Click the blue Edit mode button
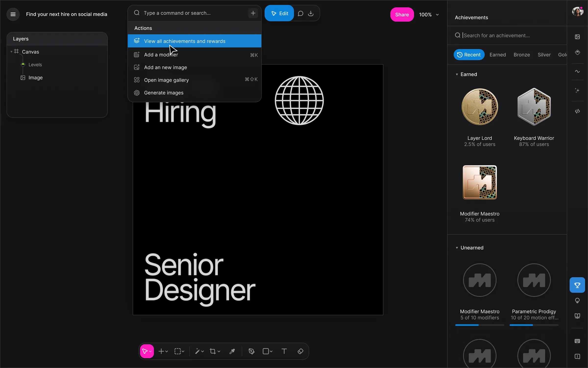588x368 pixels. [279, 13]
